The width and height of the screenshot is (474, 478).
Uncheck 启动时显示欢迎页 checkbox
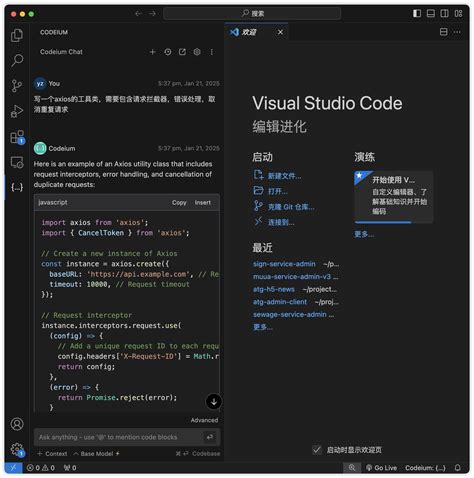(x=317, y=450)
